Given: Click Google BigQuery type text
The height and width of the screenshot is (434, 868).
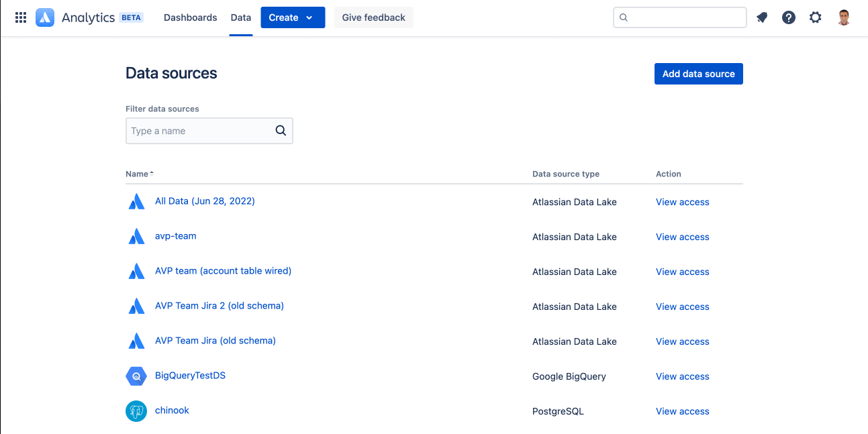Looking at the screenshot, I should pyautogui.click(x=569, y=376).
